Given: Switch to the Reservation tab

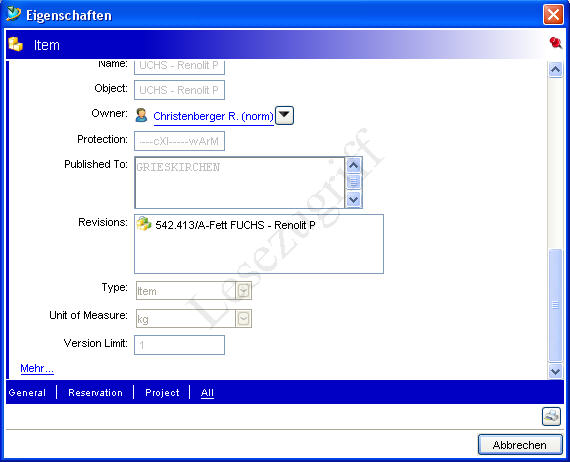Looking at the screenshot, I should 95,393.
